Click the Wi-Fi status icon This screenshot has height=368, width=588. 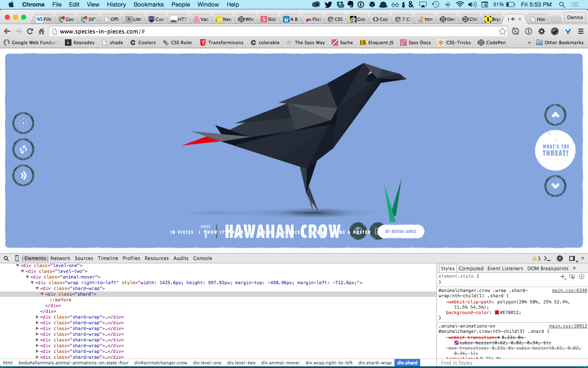tap(460, 4)
